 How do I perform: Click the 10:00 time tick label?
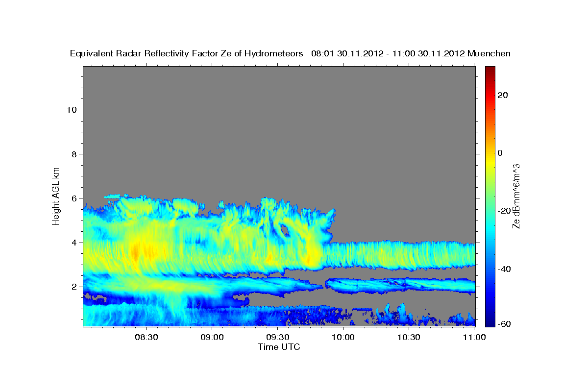click(343, 337)
